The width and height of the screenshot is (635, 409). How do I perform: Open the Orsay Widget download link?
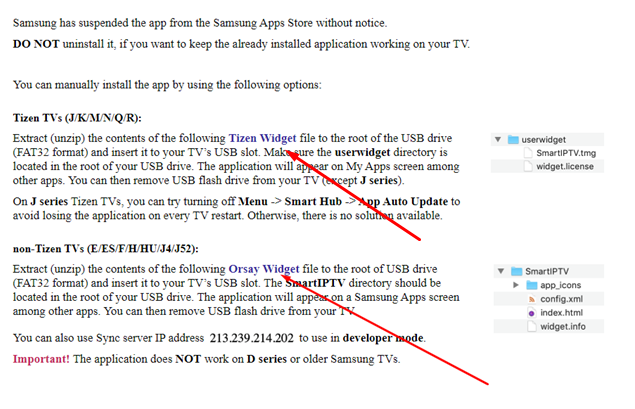coord(264,269)
